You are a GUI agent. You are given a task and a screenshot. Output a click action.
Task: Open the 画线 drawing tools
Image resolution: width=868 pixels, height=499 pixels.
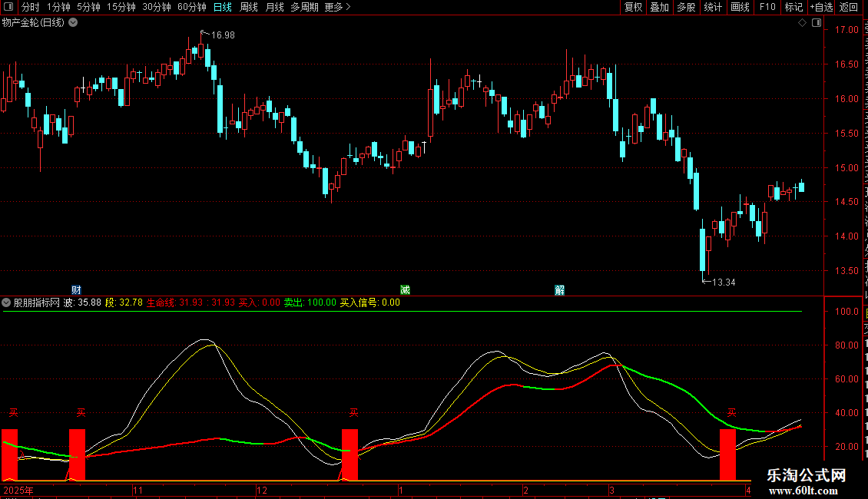tap(740, 7)
